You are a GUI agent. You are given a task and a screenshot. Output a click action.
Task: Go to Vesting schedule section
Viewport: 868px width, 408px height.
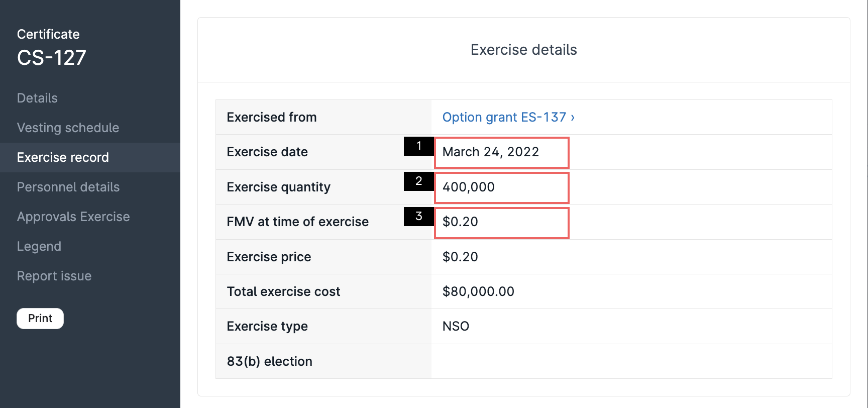[x=68, y=128]
